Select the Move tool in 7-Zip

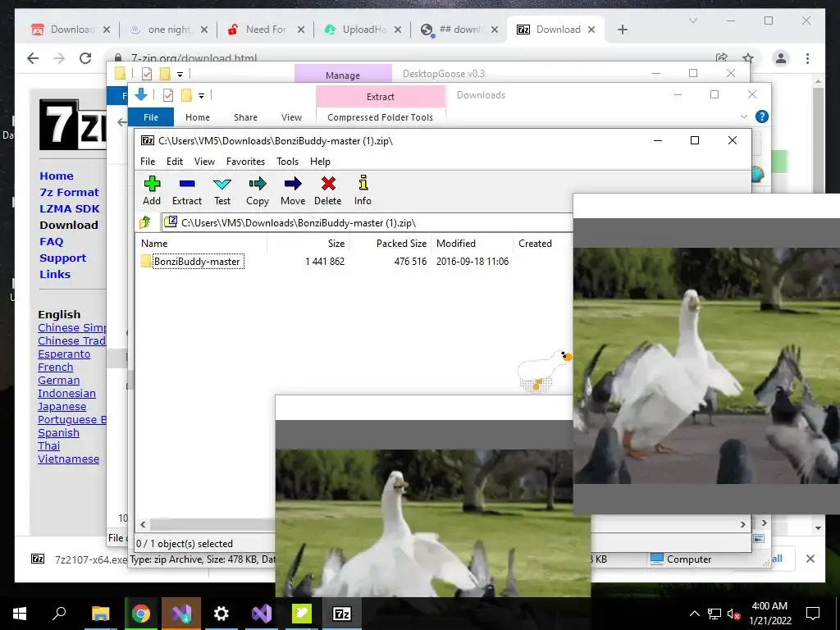(293, 190)
